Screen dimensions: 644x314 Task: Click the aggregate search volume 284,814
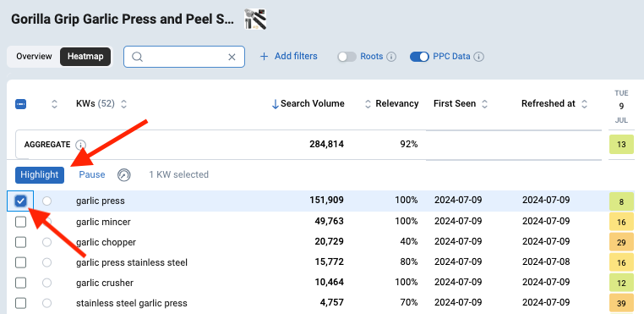click(326, 145)
